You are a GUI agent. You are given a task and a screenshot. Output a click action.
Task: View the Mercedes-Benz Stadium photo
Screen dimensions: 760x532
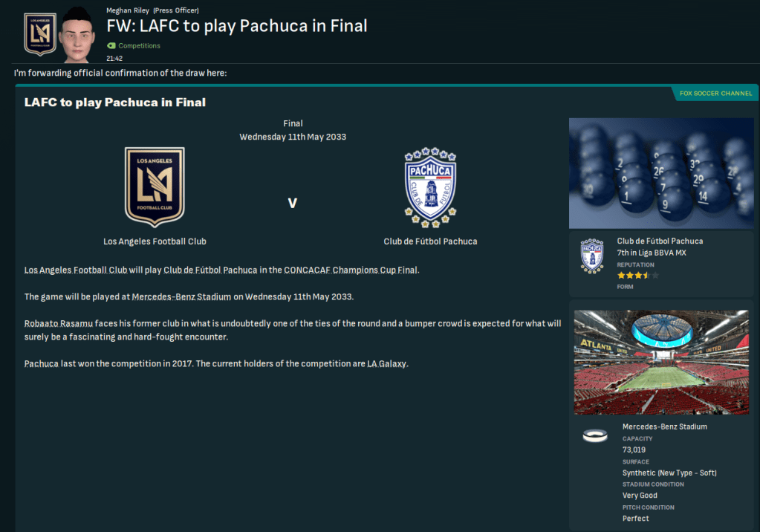point(661,363)
